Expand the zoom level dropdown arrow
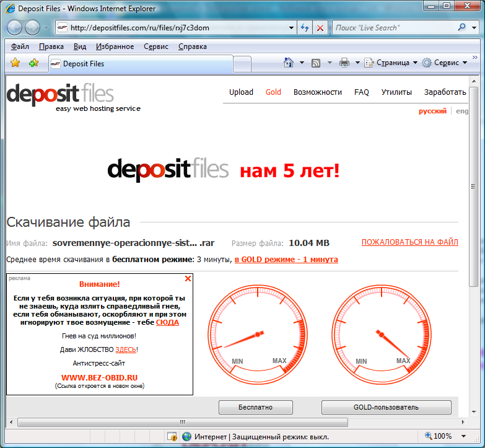Image resolution: width=485 pixels, height=448 pixels. click(x=464, y=437)
